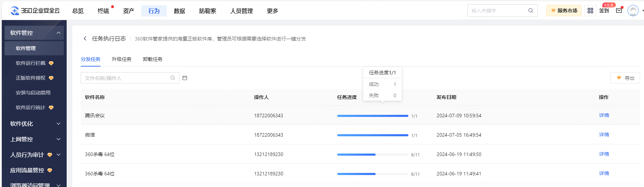644x187 pixels.
Task: Open 详情 for 腾讯会议 row
Action: click(x=604, y=115)
